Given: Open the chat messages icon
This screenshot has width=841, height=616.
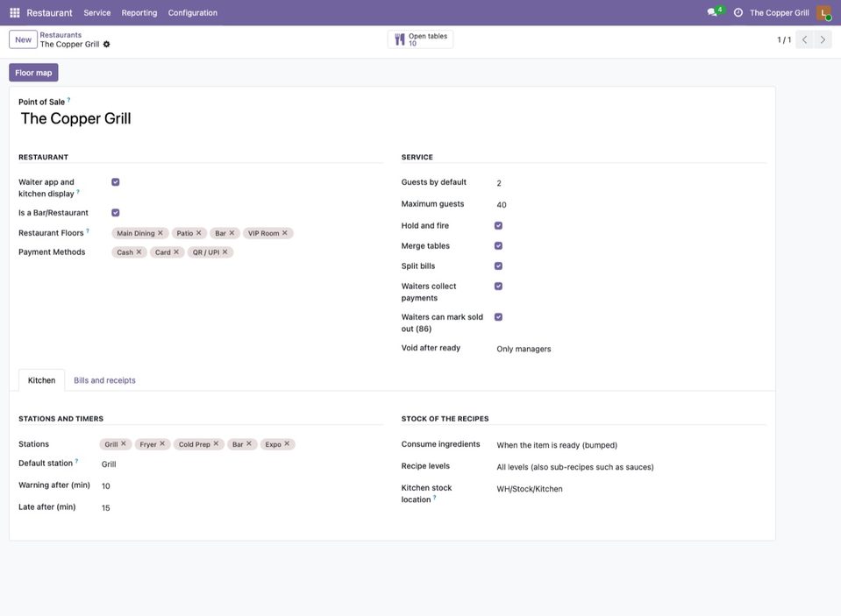Looking at the screenshot, I should point(712,12).
